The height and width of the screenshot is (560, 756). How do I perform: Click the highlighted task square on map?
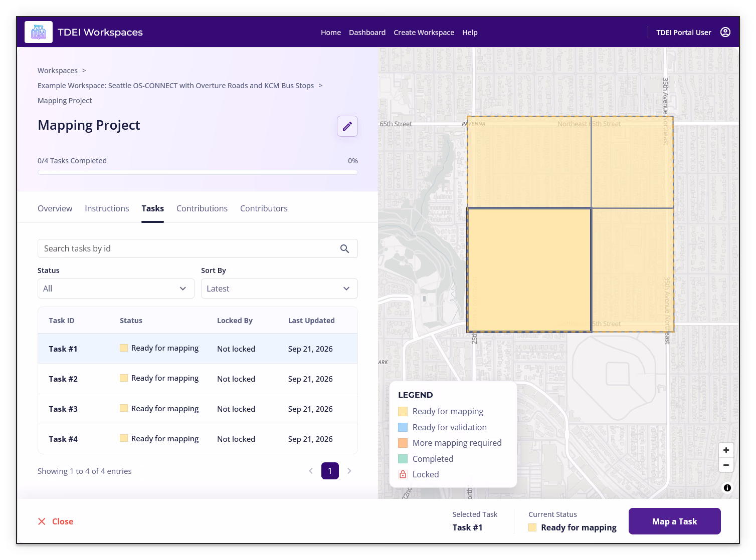coord(529,270)
